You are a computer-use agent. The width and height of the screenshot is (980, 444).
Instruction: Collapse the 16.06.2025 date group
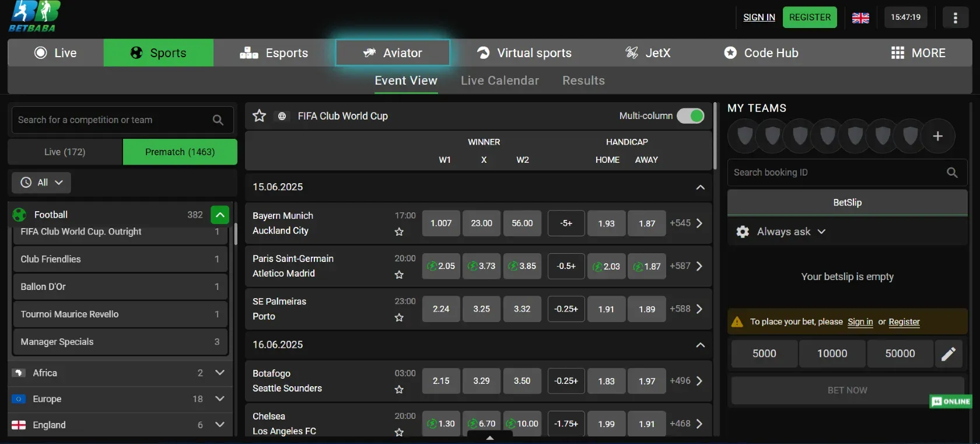tap(700, 345)
